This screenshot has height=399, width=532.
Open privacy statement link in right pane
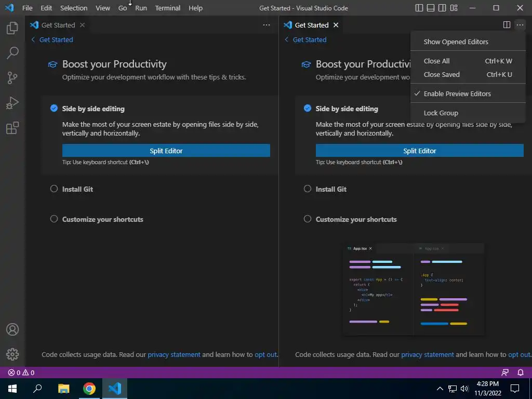click(428, 354)
